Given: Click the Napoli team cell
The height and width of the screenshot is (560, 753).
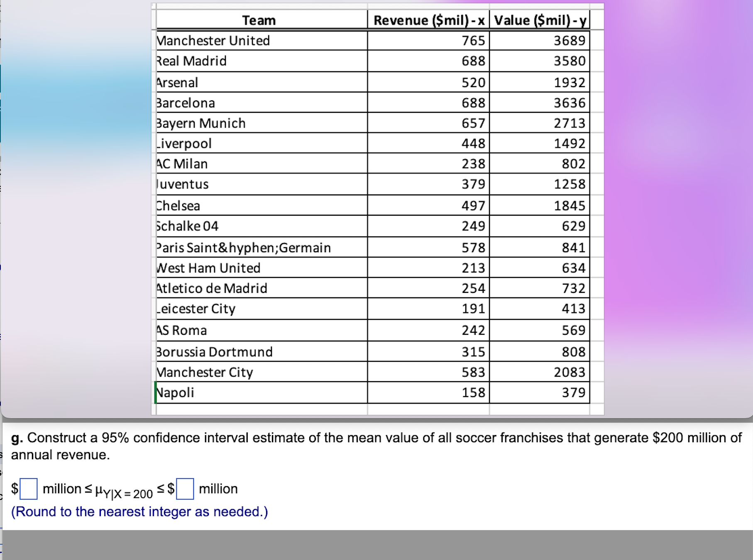Looking at the screenshot, I should [262, 392].
